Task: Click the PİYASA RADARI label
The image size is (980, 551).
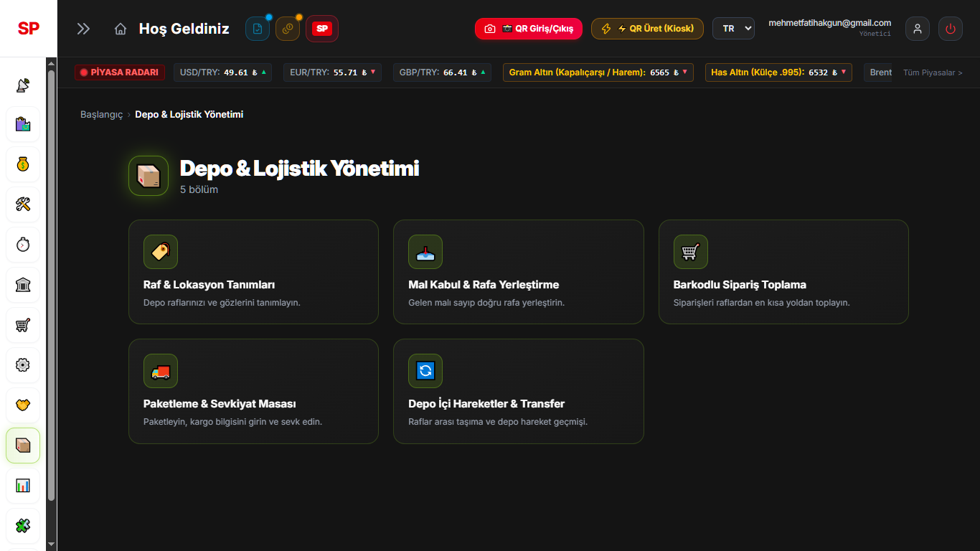Action: click(x=120, y=72)
